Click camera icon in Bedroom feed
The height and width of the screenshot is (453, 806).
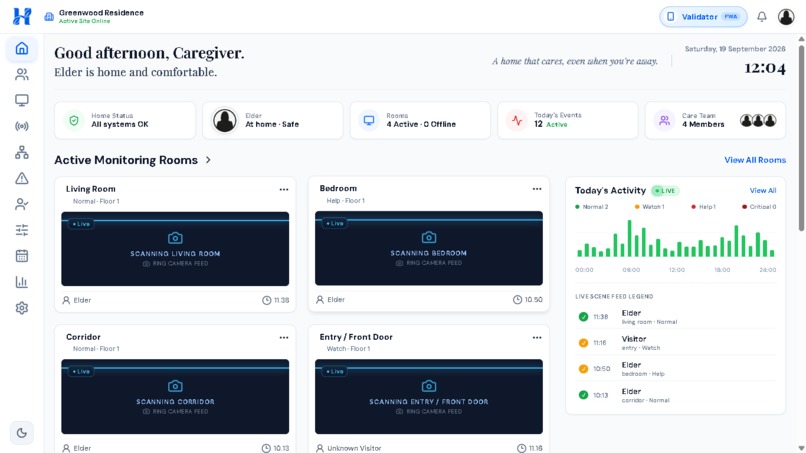pyautogui.click(x=429, y=238)
